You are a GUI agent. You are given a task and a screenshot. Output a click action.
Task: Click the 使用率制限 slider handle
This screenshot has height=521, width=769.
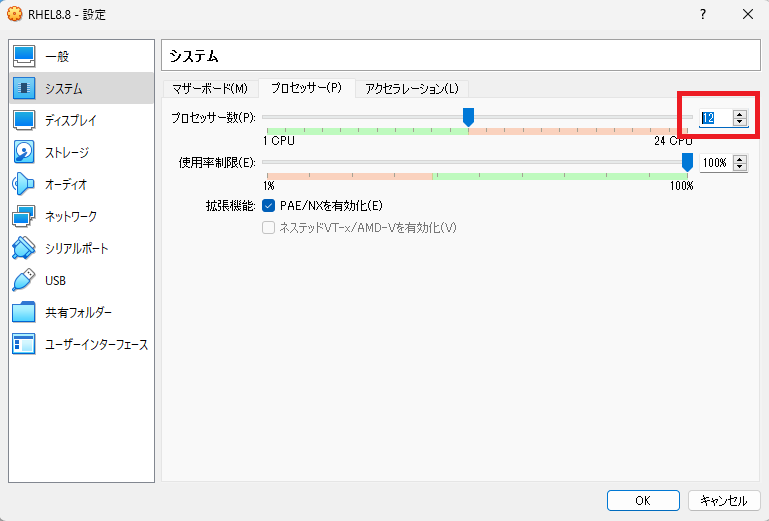point(688,162)
